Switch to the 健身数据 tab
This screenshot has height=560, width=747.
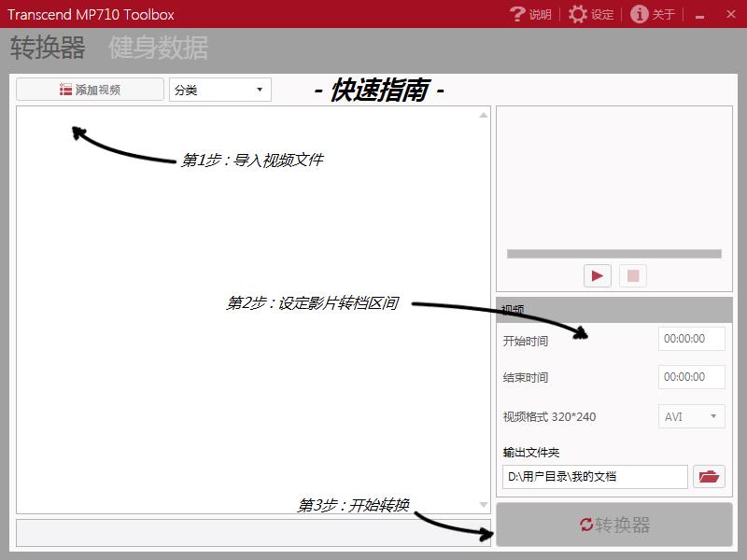[158, 48]
